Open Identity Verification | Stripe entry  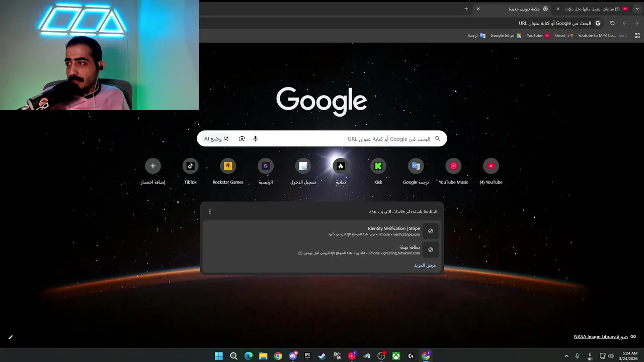(322, 231)
